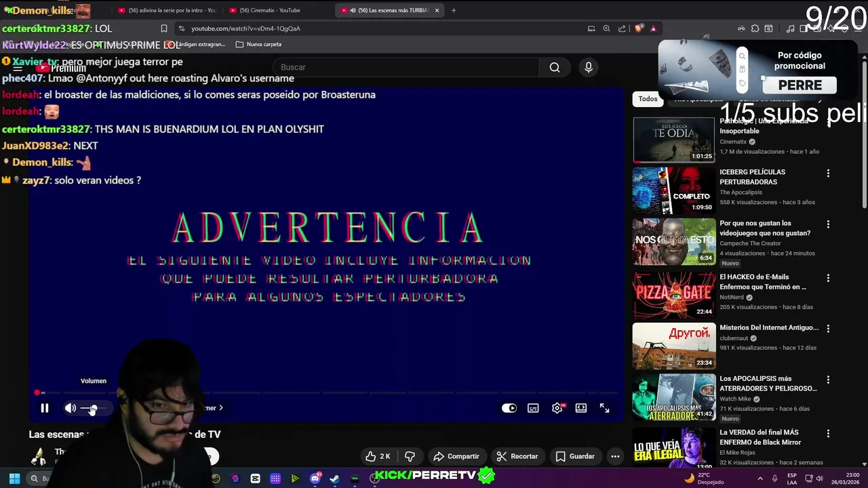Like the video showing 2 K likes

(378, 456)
